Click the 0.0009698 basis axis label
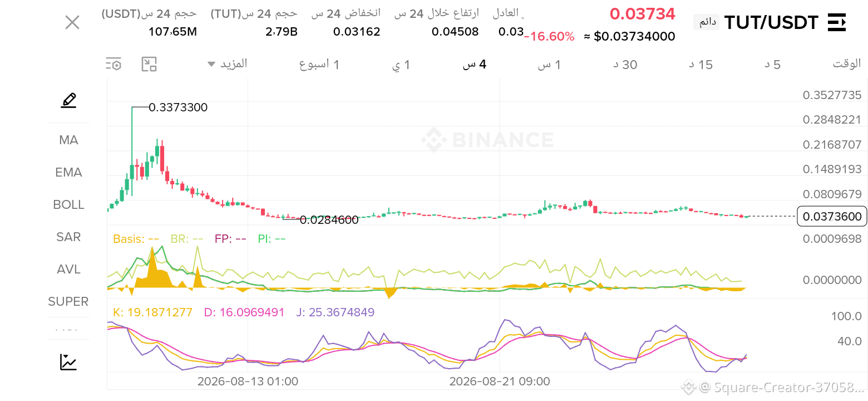 point(832,239)
